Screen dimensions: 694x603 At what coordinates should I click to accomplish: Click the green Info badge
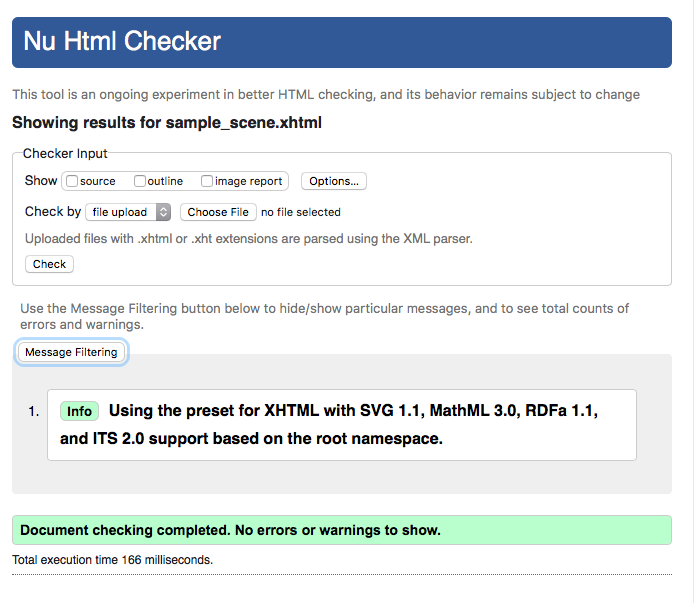pos(79,411)
